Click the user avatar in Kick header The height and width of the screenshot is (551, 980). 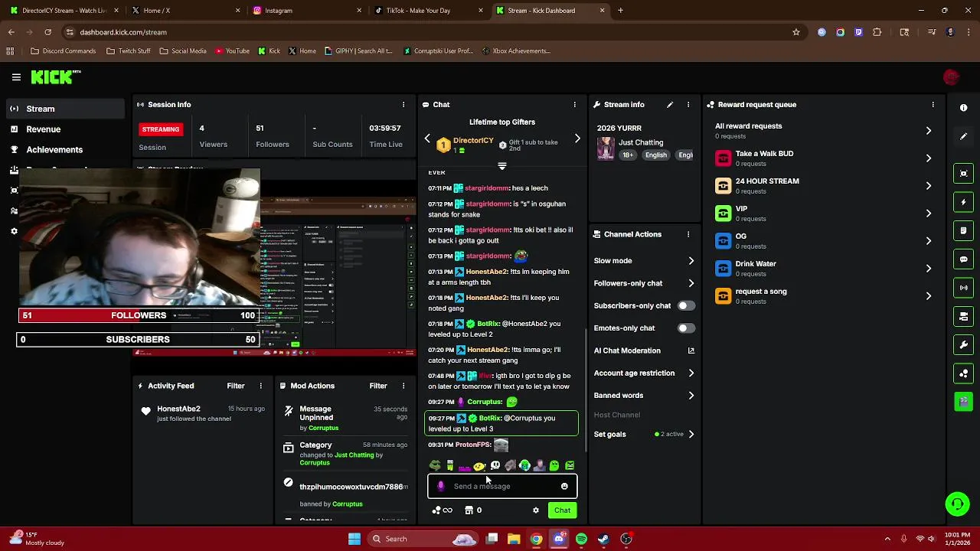pyautogui.click(x=951, y=77)
